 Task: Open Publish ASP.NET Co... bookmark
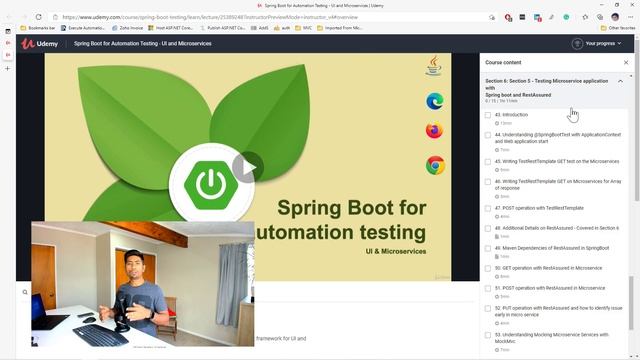222,28
